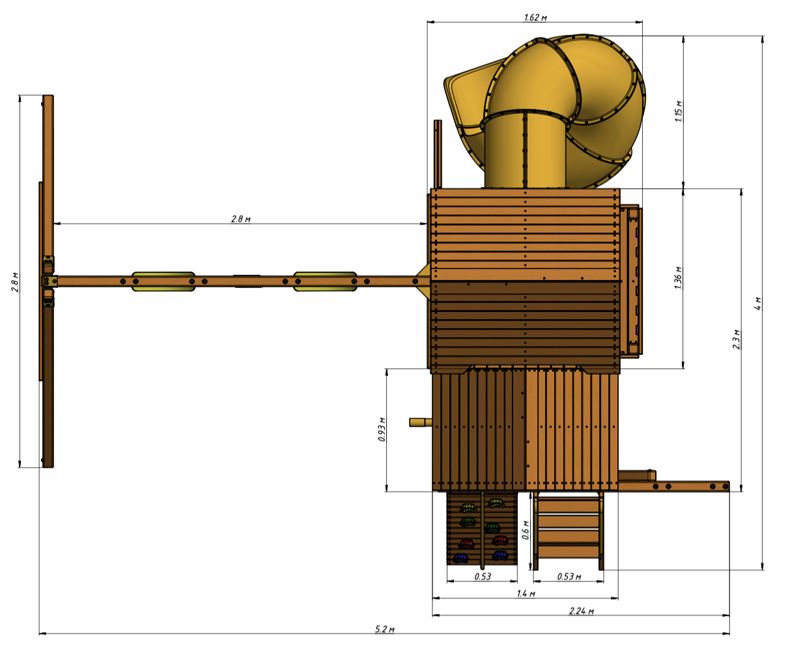Select the 5.2 м overall width label
788x672 pixels.
pos(384,629)
